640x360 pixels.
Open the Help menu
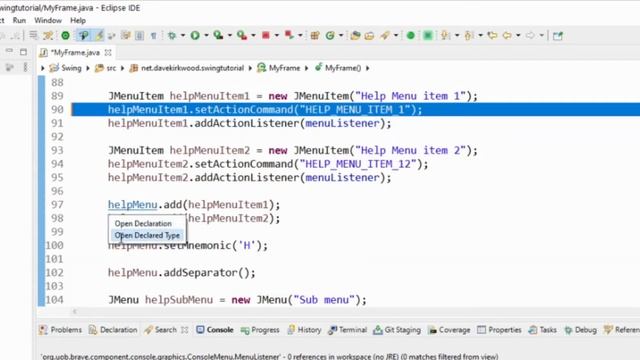(x=78, y=20)
